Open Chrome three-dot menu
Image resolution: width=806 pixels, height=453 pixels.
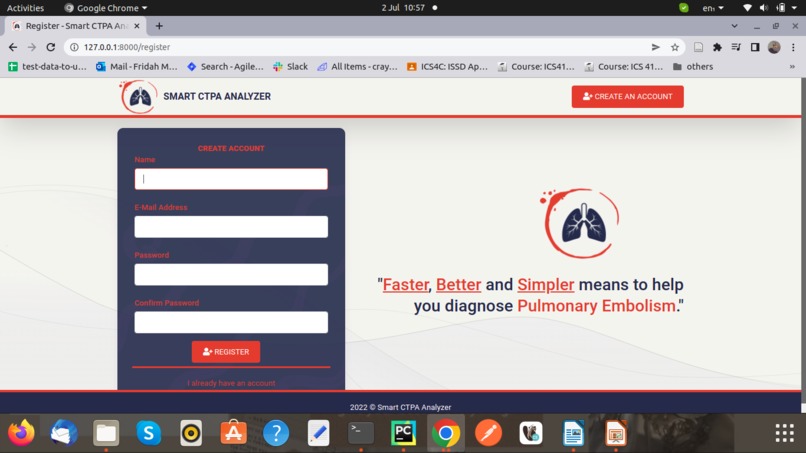(793, 47)
